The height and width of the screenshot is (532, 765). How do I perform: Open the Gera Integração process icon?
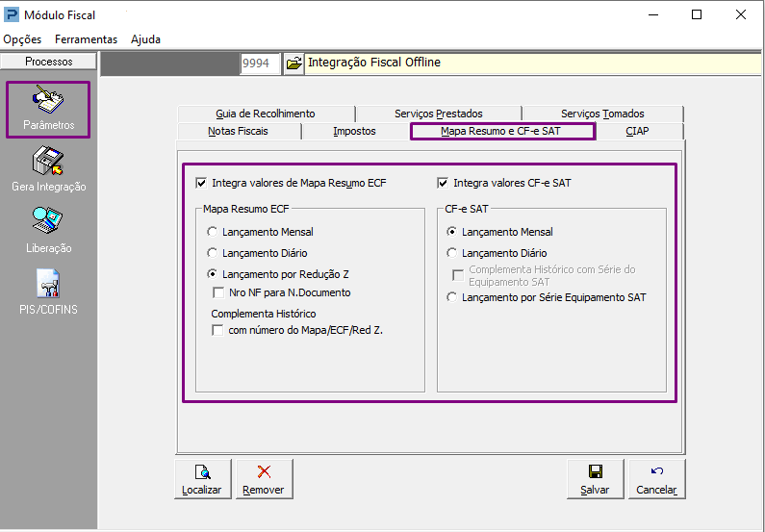click(x=48, y=168)
